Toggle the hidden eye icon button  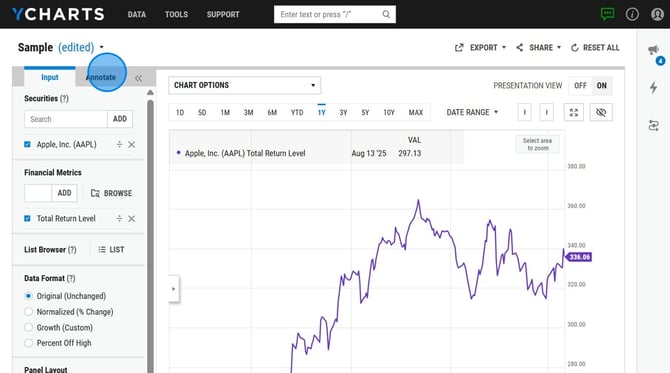point(601,112)
